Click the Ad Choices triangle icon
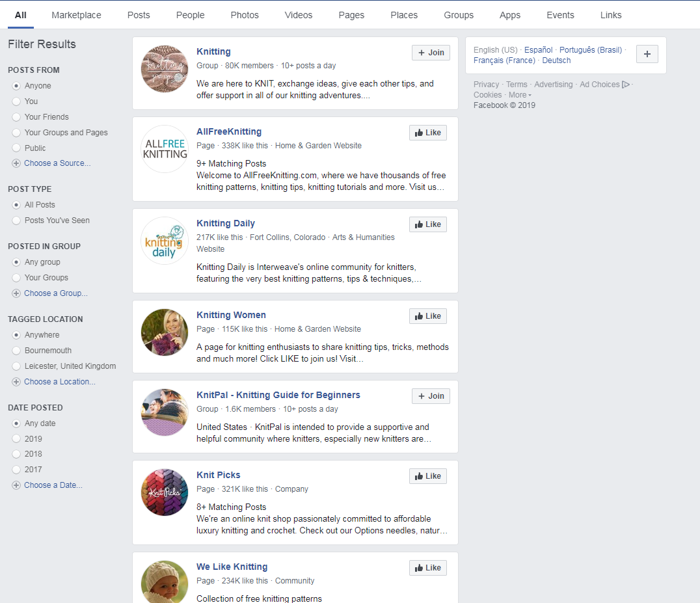The image size is (700, 603). coord(625,85)
